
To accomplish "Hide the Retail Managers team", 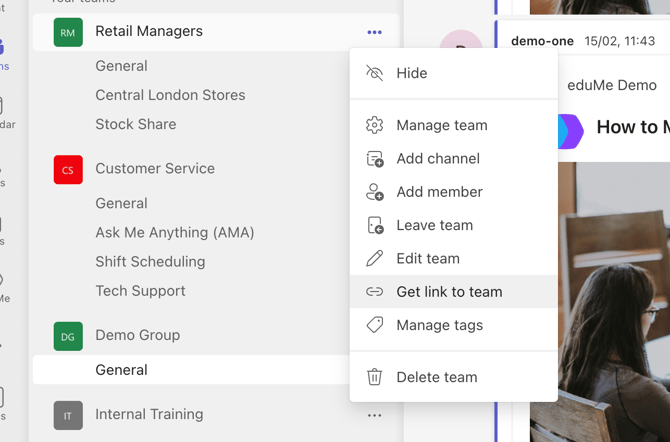I will pyautogui.click(x=411, y=73).
